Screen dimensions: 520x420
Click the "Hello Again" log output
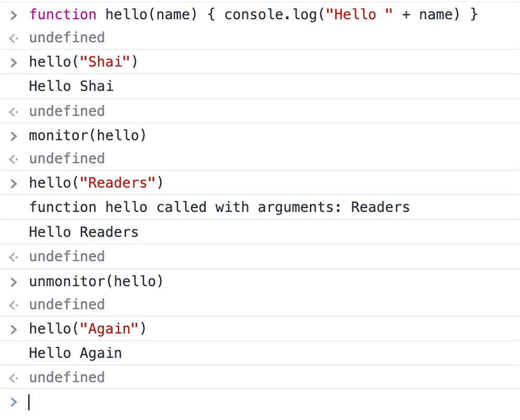[75, 353]
